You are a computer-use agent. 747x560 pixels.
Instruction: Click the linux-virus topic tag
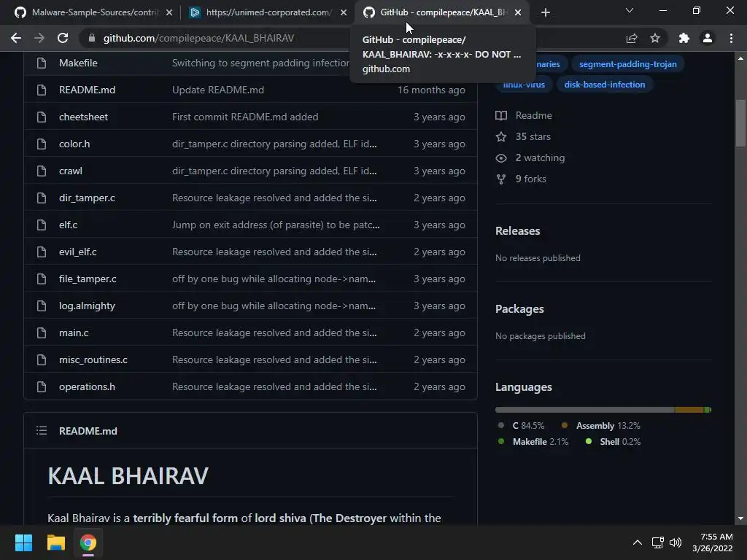point(524,85)
